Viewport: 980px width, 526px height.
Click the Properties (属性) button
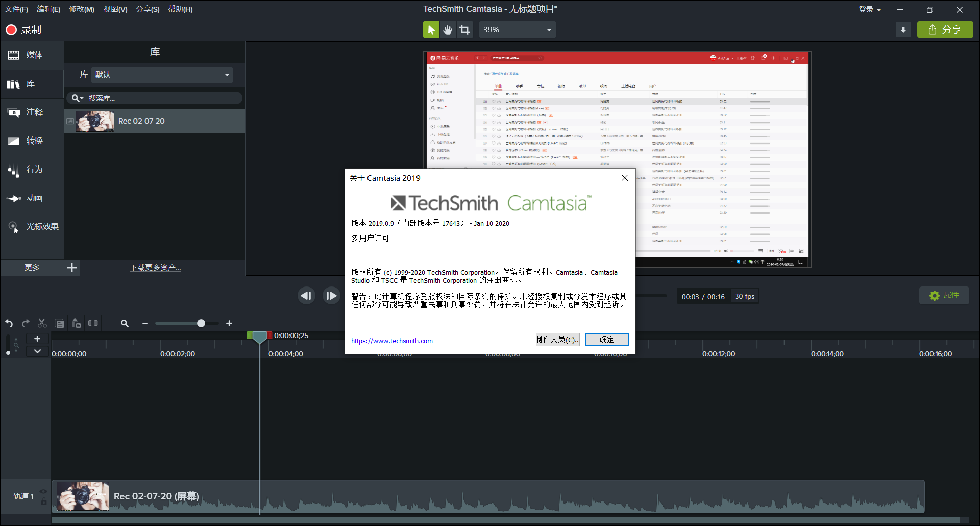pyautogui.click(x=944, y=296)
